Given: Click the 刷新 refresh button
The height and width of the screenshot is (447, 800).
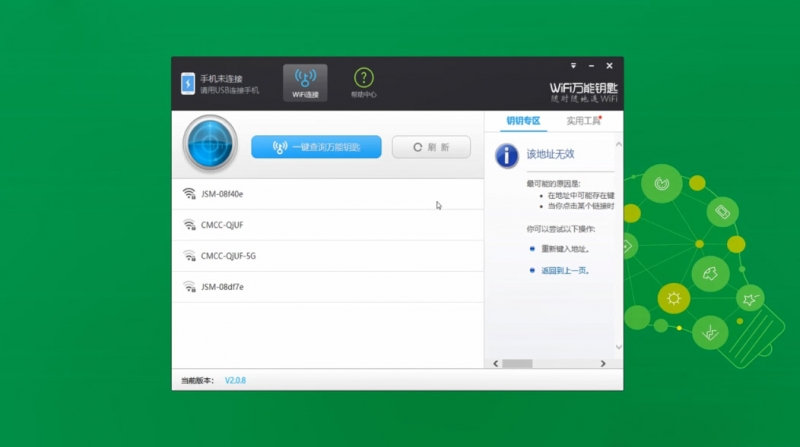Looking at the screenshot, I should coord(431,147).
